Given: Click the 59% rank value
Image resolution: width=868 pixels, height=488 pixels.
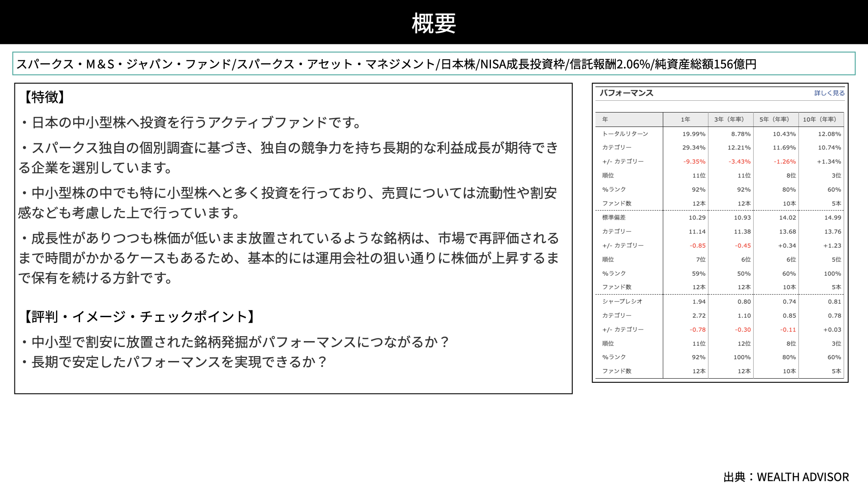Looking at the screenshot, I should point(698,273).
